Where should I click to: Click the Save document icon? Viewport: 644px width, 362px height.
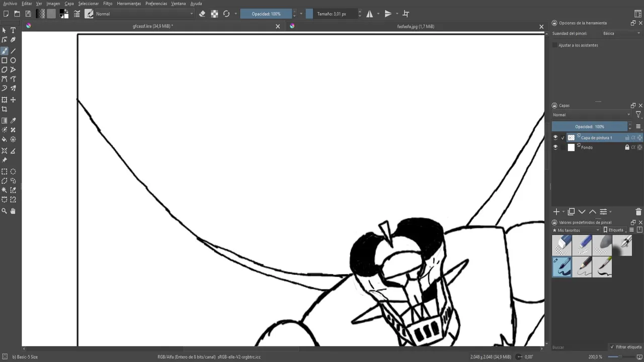click(x=28, y=14)
